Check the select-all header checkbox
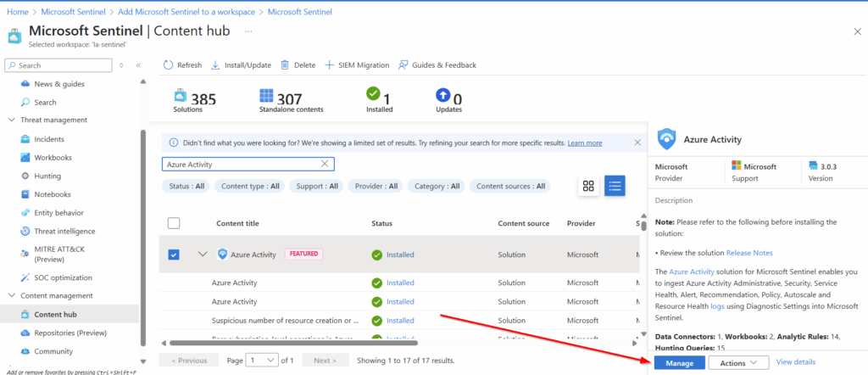The width and height of the screenshot is (868, 375). 174,223
